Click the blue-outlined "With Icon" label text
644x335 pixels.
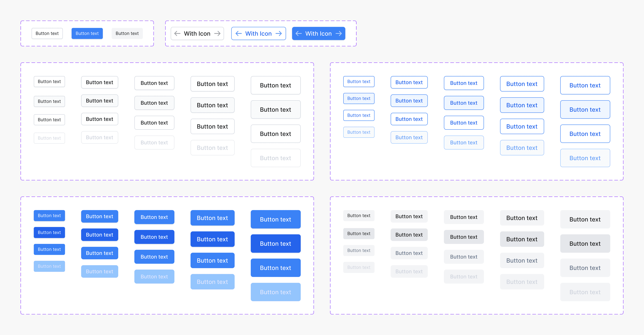pos(258,34)
